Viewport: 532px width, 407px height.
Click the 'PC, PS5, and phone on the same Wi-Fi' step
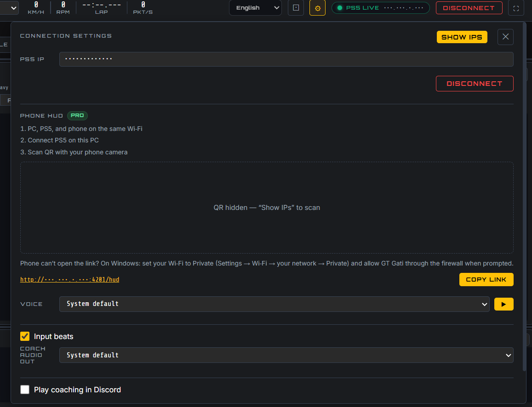pyautogui.click(x=81, y=129)
